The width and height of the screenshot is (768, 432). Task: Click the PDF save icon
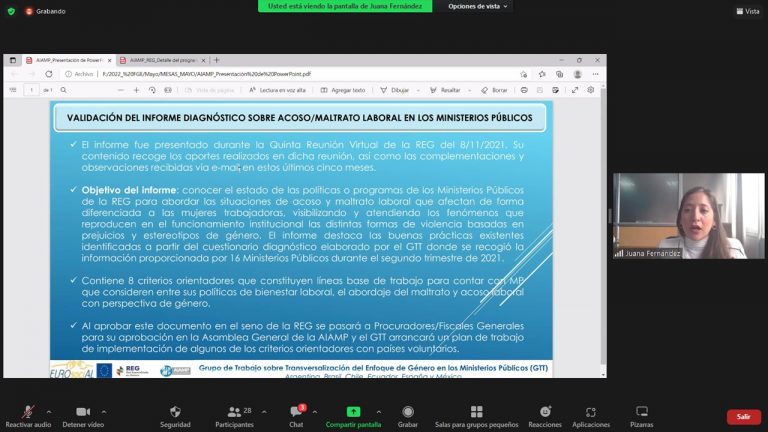pos(540,90)
